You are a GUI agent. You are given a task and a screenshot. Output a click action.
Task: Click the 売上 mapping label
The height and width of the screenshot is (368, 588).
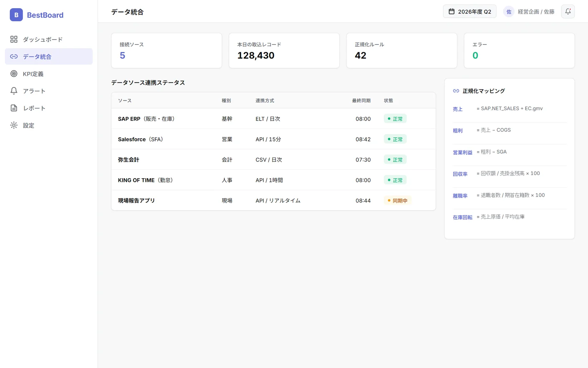click(x=458, y=109)
